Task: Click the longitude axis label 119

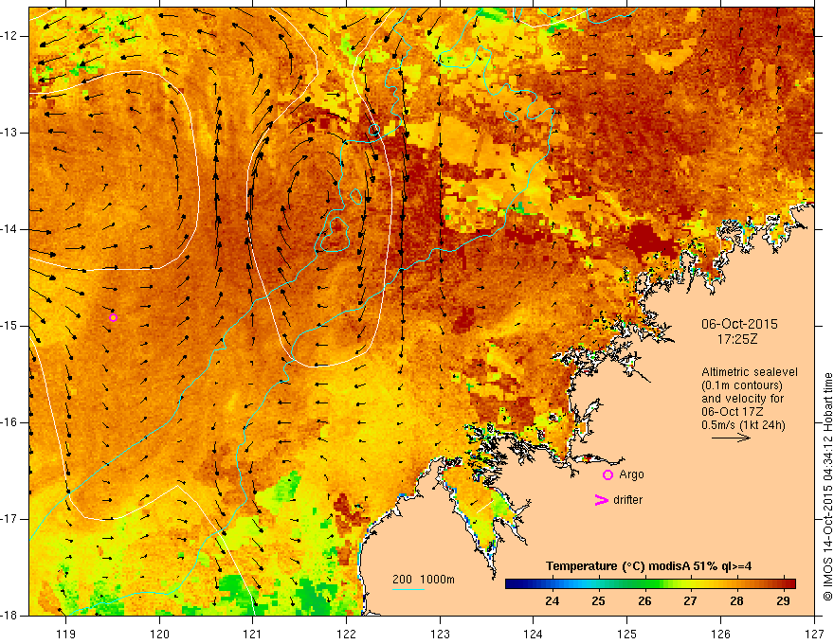Action: click(x=66, y=634)
